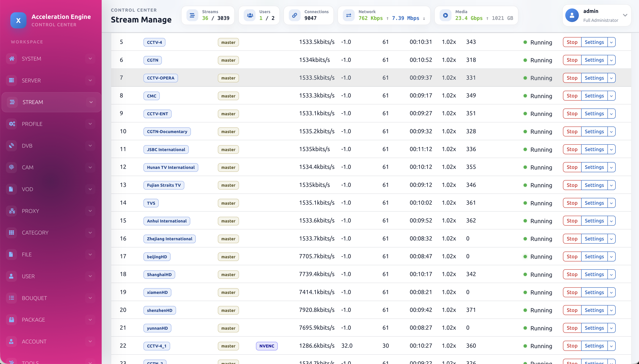639x364 pixels.
Task: Open the action dropdown arrow for TVS
Action: [611, 203]
